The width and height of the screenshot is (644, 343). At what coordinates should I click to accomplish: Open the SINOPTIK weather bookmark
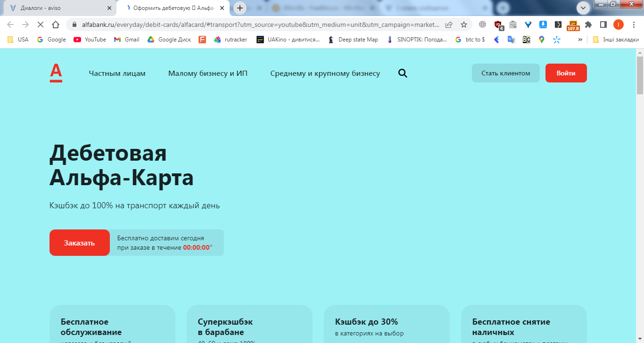(x=417, y=40)
